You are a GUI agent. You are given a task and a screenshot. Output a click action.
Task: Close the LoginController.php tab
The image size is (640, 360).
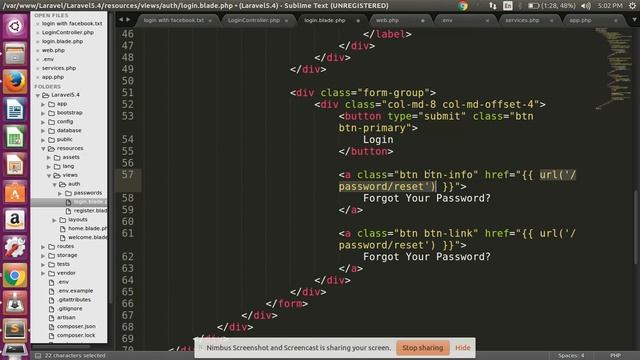[286, 20]
